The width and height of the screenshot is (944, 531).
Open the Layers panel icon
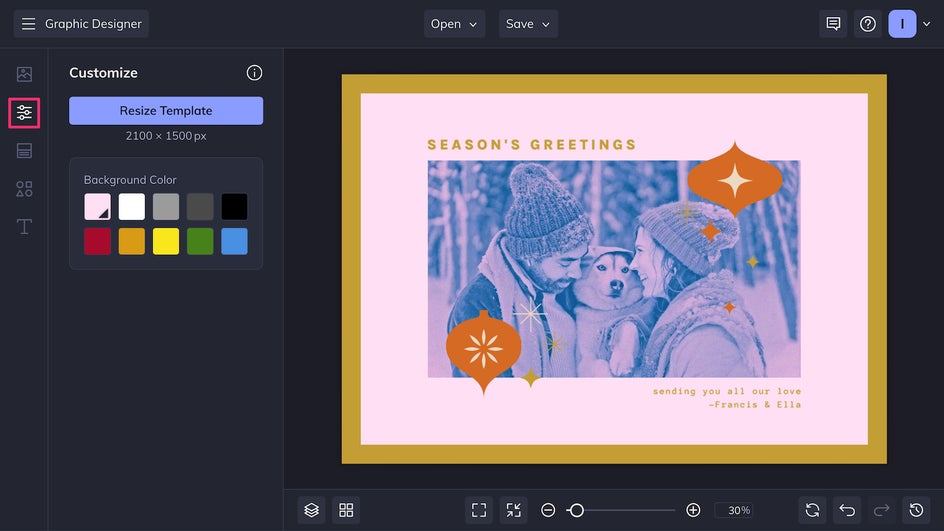311,511
